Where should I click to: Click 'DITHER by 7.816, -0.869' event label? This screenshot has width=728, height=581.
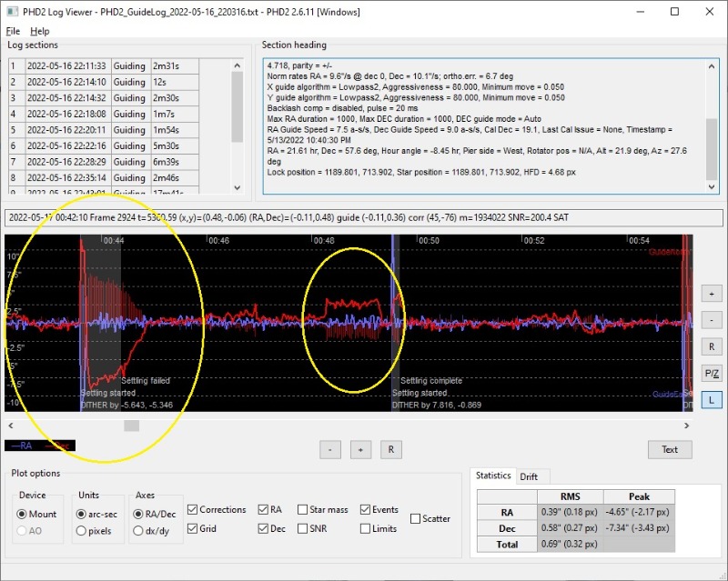[x=436, y=406]
